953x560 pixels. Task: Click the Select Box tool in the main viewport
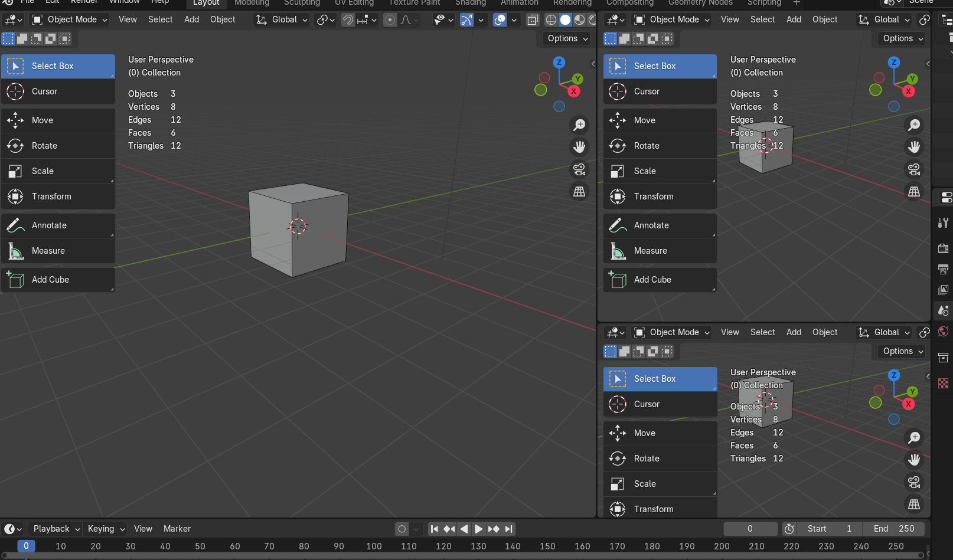point(58,66)
